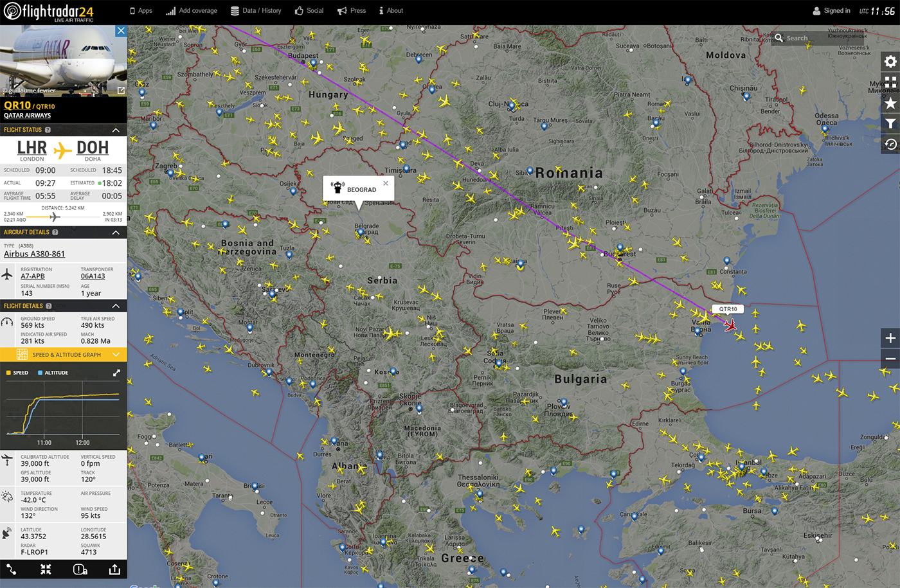Open the Qatar Airways airline link
Viewport: 900px width, 588px height.
[27, 116]
